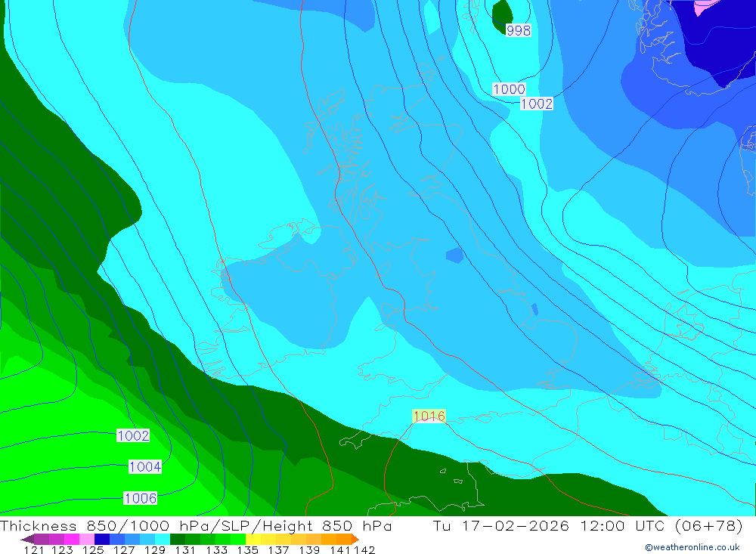756x554 pixels.
Task: Open the weatheronline.co.uk copyright link
Action: [x=692, y=547]
